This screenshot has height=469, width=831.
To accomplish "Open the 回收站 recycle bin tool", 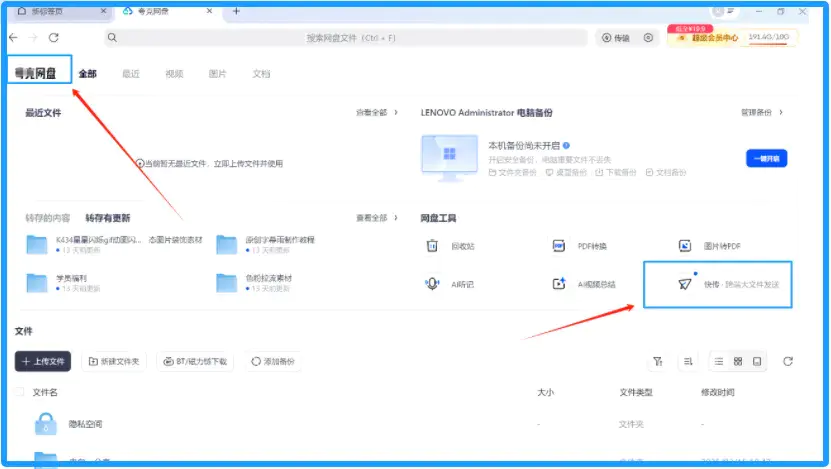I will coord(432,246).
